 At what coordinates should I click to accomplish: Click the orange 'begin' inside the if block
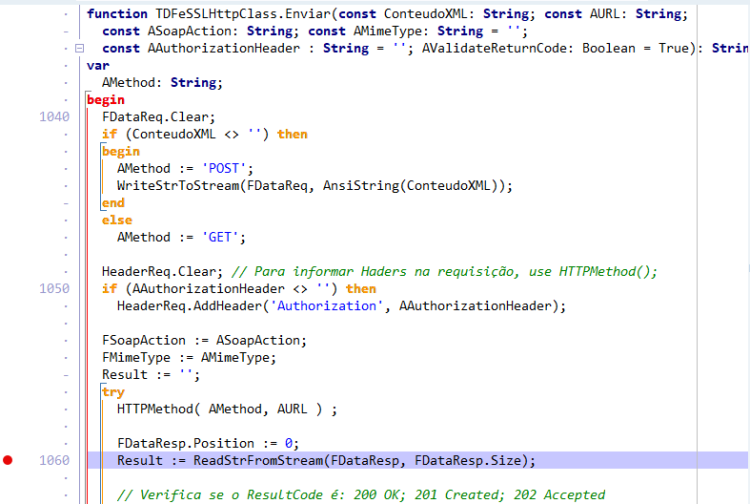pyautogui.click(x=121, y=151)
